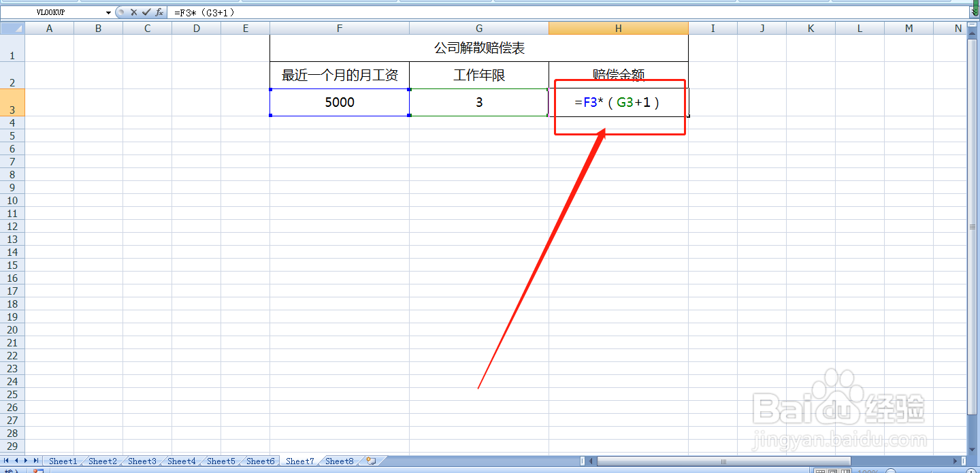Open the Name Box dropdown arrow
This screenshot has width=980, height=473.
tap(108, 13)
